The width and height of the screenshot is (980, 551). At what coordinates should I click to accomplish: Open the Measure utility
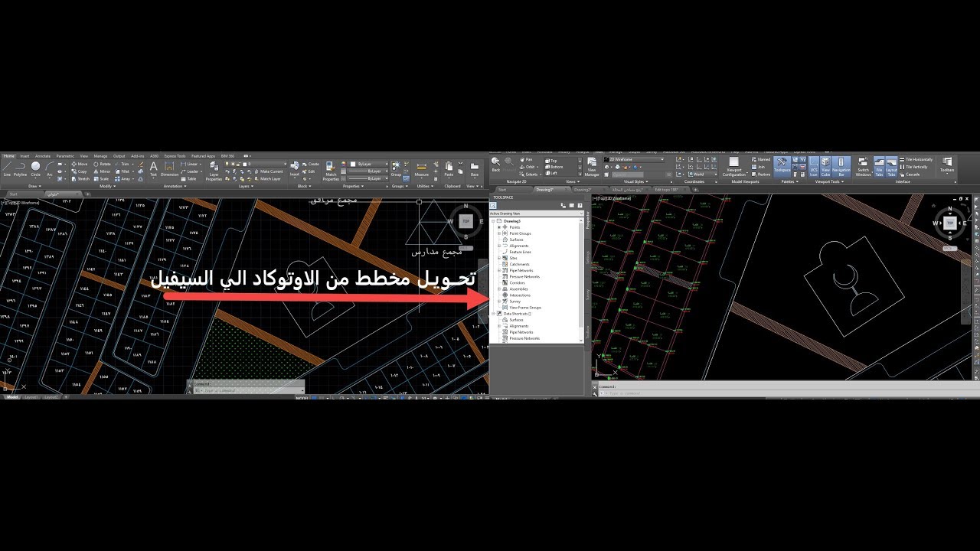pos(422,168)
